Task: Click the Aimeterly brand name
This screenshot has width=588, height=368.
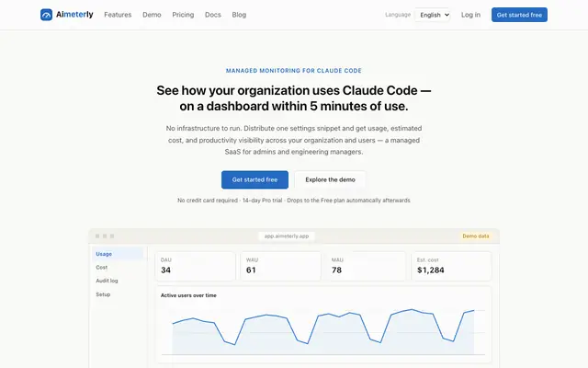Action: 74,15
